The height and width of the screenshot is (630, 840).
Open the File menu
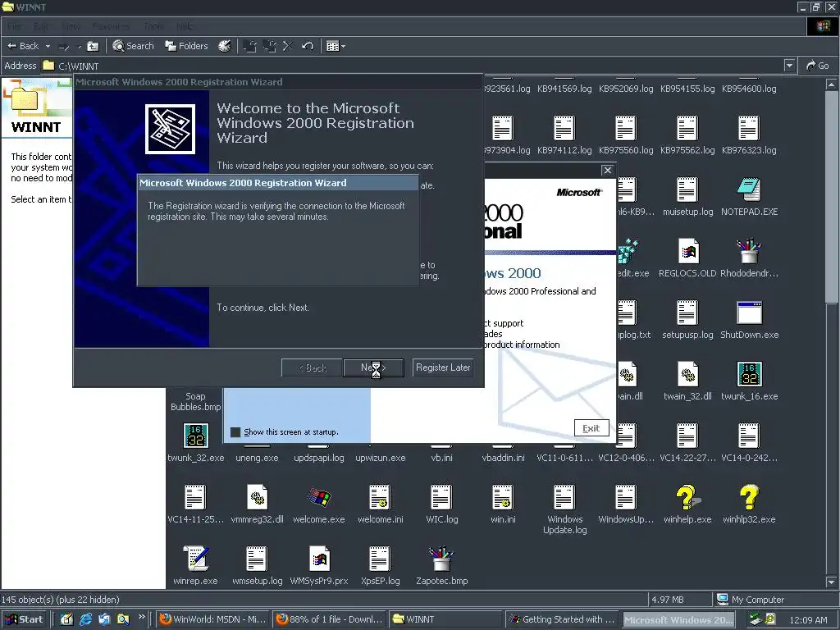point(14,26)
